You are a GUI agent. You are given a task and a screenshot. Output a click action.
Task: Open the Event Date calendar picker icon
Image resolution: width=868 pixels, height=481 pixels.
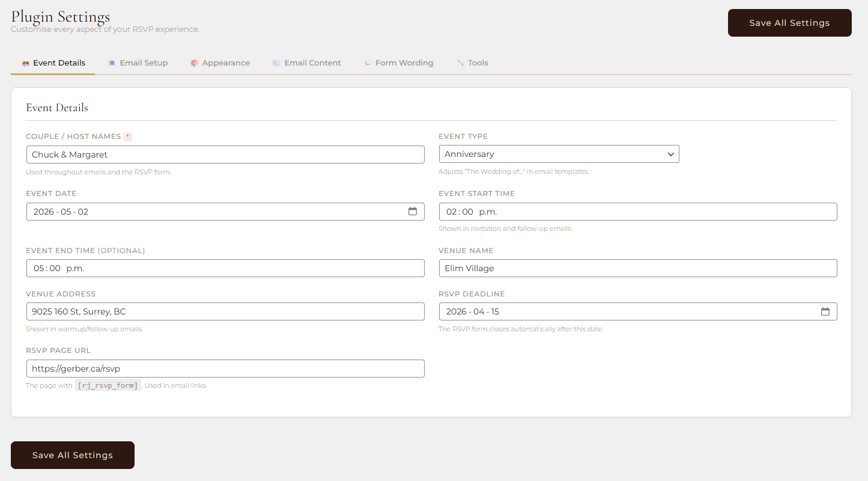coord(413,212)
